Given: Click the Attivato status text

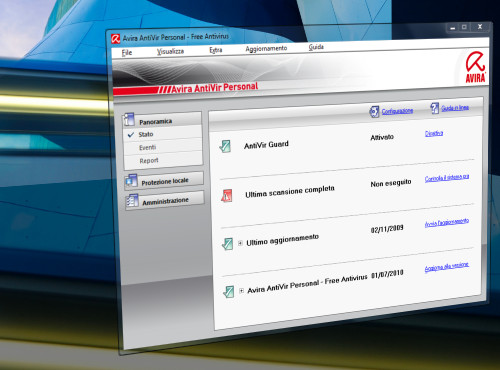Looking at the screenshot, I should pyautogui.click(x=382, y=137).
